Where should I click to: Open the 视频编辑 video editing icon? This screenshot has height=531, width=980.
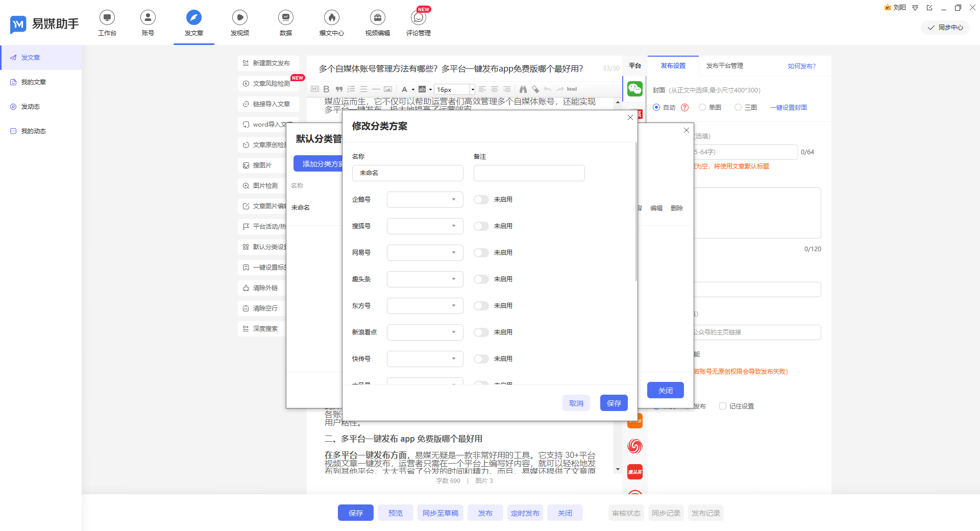click(378, 18)
